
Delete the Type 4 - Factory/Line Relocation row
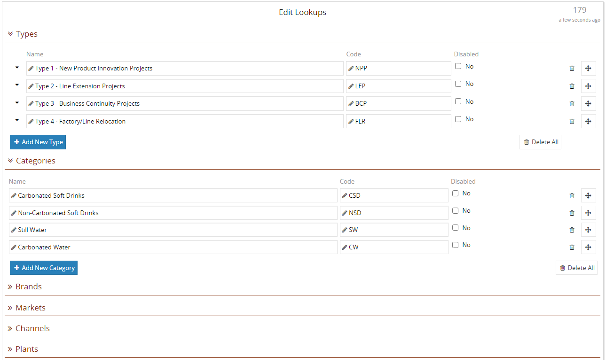(572, 121)
